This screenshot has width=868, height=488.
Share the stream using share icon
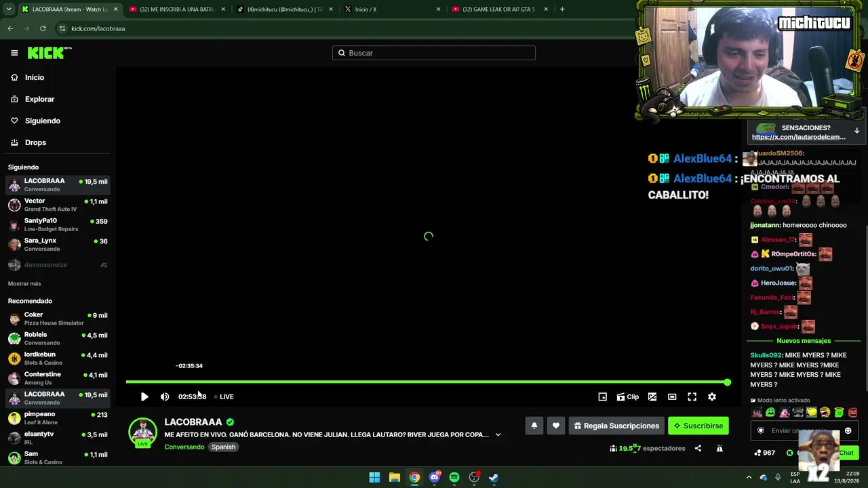(698, 448)
